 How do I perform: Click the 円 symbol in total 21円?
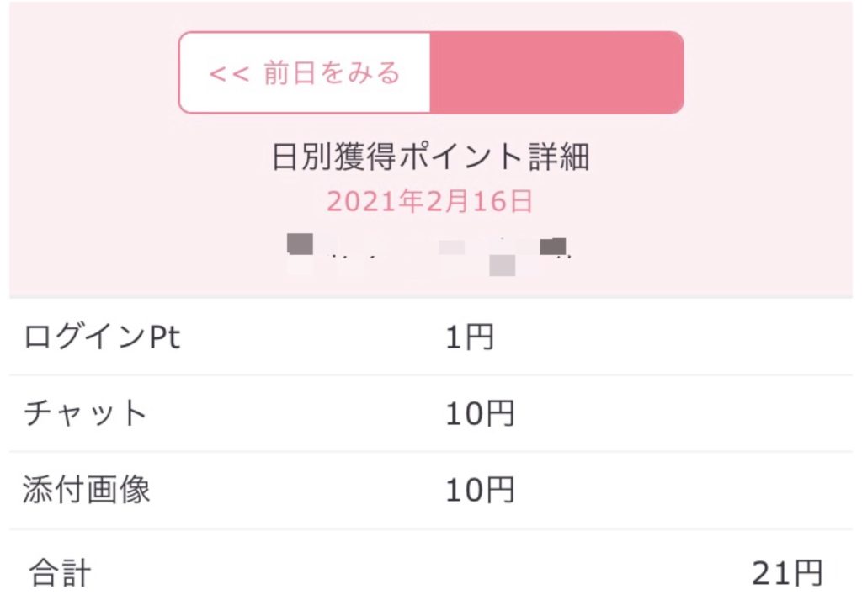click(x=808, y=574)
